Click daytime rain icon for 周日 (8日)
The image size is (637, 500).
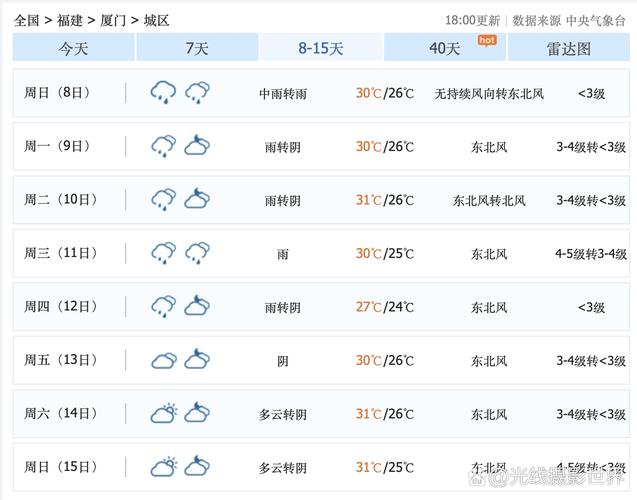pyautogui.click(x=163, y=92)
